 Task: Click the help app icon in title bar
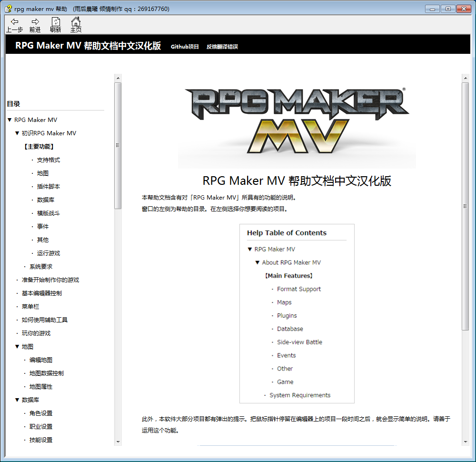(x=8, y=9)
